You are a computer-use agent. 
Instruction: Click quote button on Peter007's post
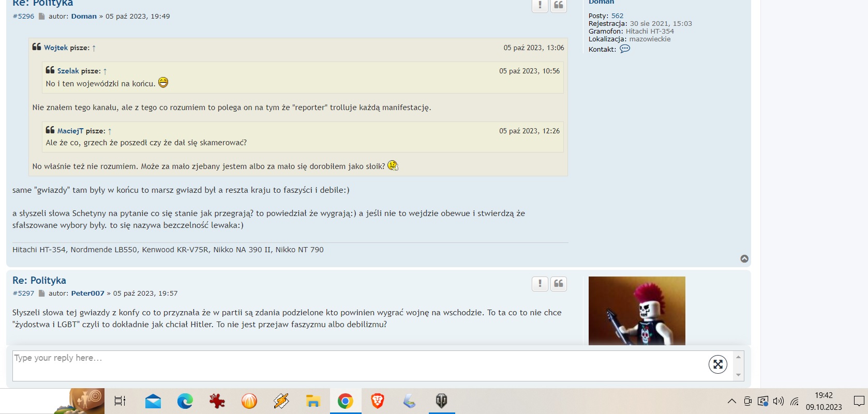pyautogui.click(x=558, y=284)
